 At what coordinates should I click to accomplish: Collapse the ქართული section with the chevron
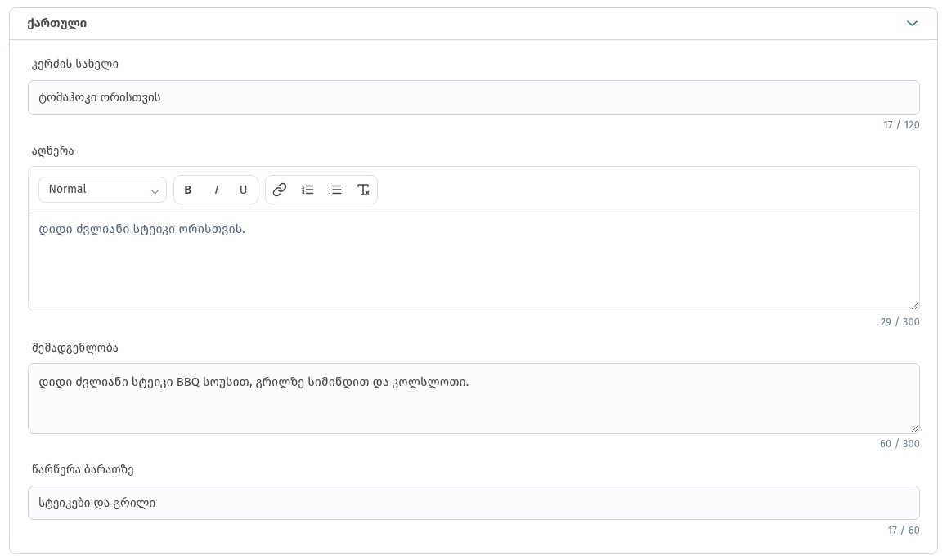tap(912, 24)
